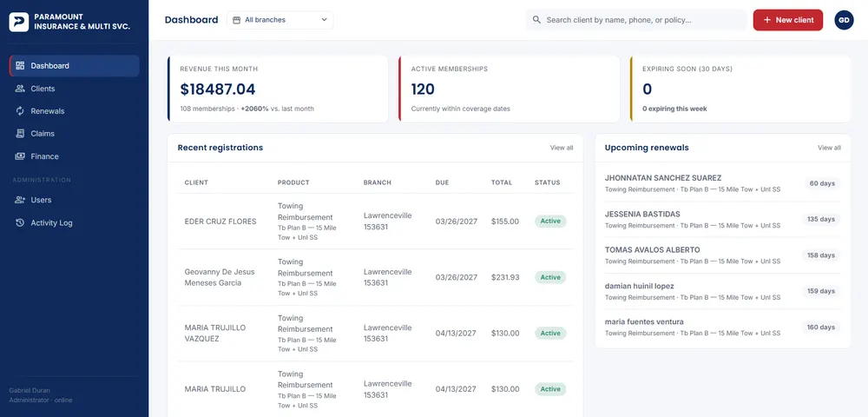Open the Expiring soon card
Viewport: 868px width, 417px height.
(x=740, y=89)
